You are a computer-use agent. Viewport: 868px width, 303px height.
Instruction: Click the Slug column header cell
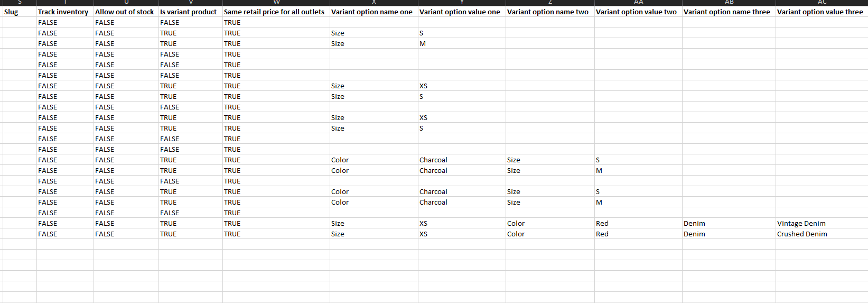(20, 12)
